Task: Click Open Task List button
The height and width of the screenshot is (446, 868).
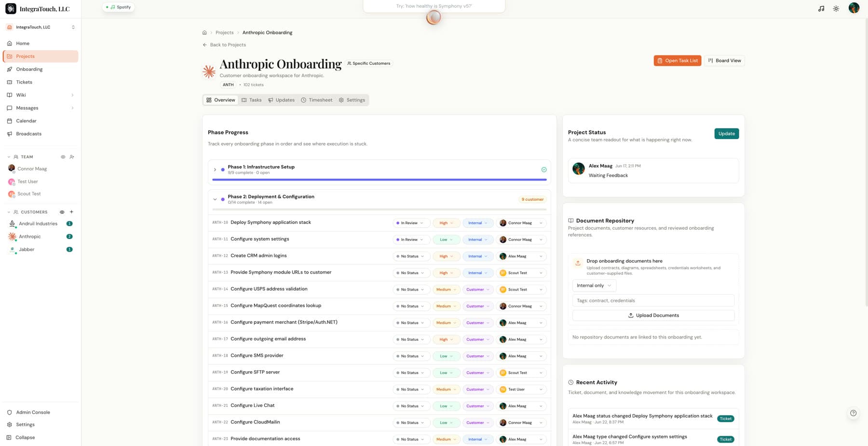Action: tap(677, 61)
